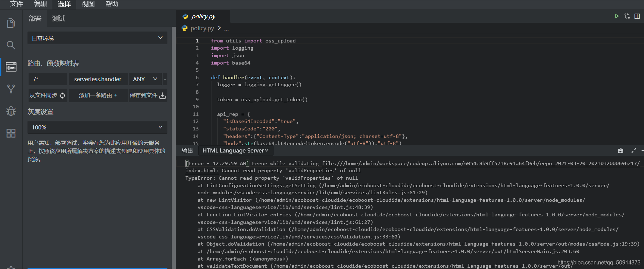Expand the breadcrumb chevron after policy.py
This screenshot has height=269, width=644.
(219, 28)
